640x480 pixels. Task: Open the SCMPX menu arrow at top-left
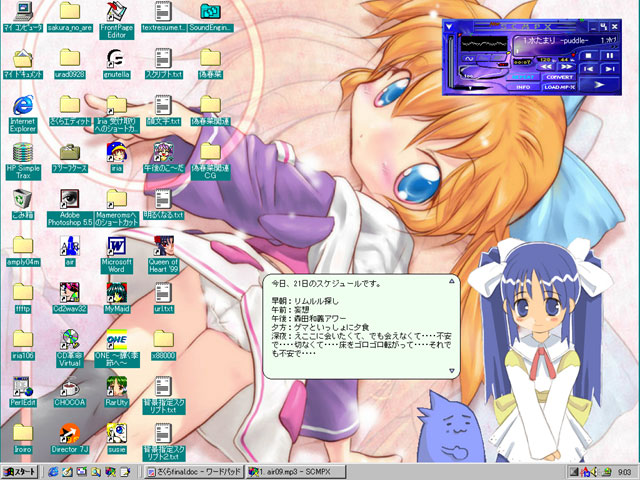click(x=449, y=27)
